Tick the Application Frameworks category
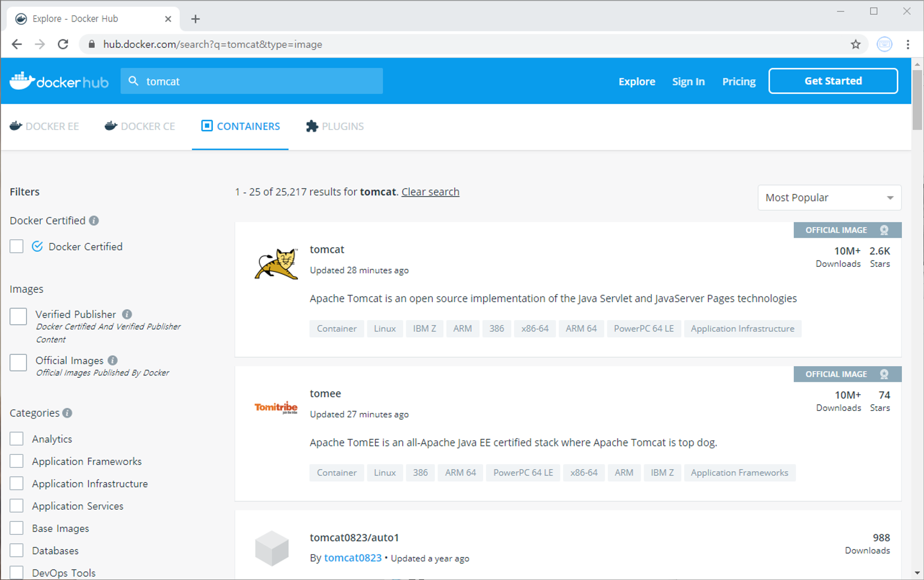 tap(17, 461)
